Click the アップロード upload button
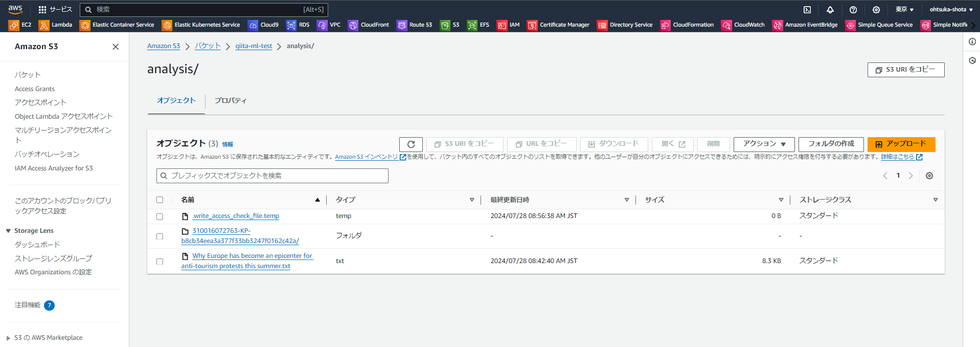 coord(901,144)
